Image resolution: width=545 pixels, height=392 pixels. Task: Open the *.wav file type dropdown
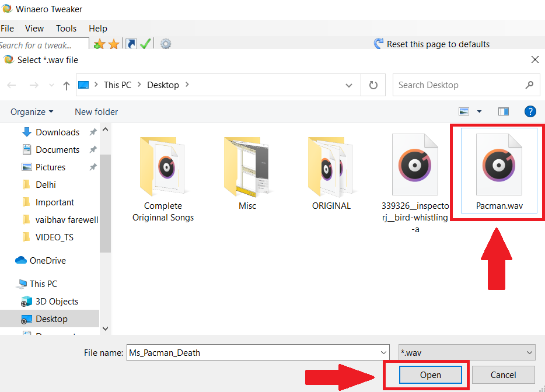coord(467,353)
